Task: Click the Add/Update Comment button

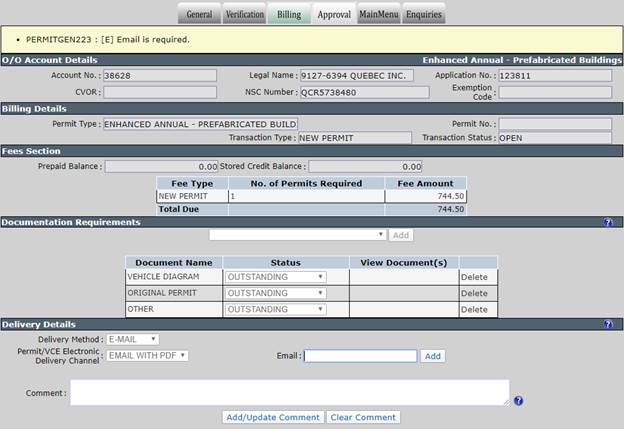Action: pyautogui.click(x=273, y=417)
